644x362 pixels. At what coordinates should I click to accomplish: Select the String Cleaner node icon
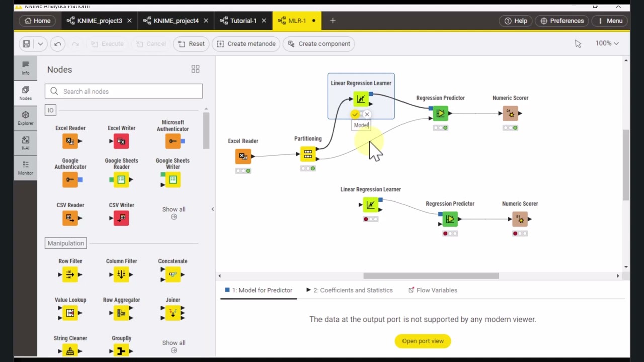[x=70, y=351]
